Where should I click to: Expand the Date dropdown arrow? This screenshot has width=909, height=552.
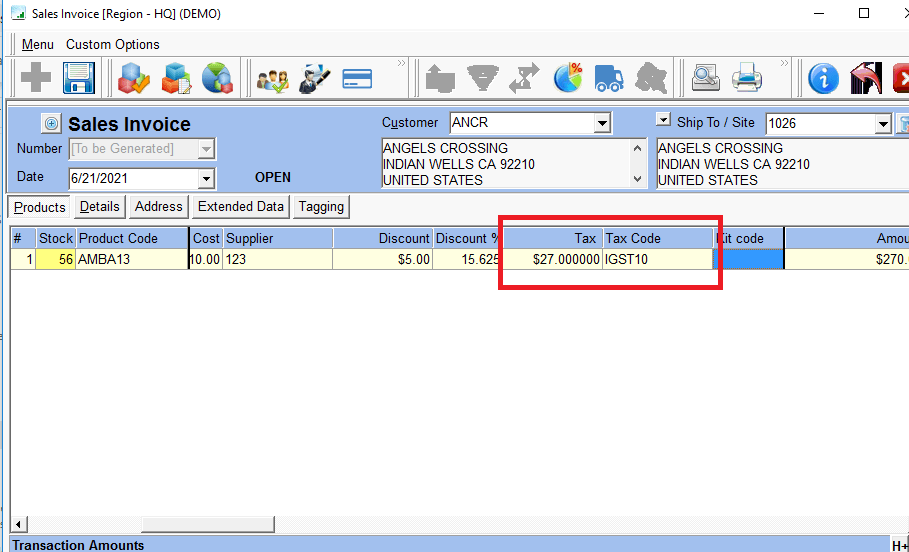(206, 179)
